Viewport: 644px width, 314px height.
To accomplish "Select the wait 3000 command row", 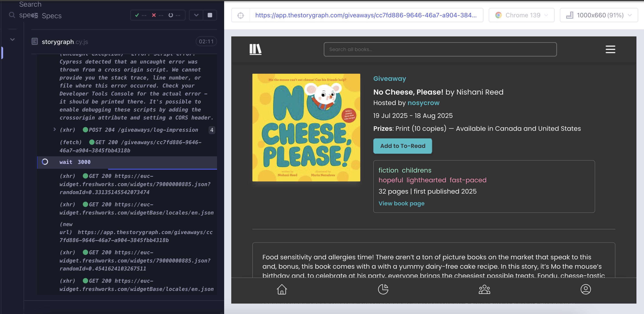I will (127, 162).
